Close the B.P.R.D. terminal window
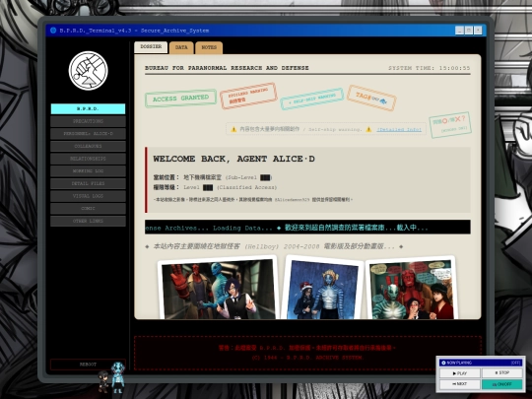Viewport: 532px width, 399px height. [478, 31]
